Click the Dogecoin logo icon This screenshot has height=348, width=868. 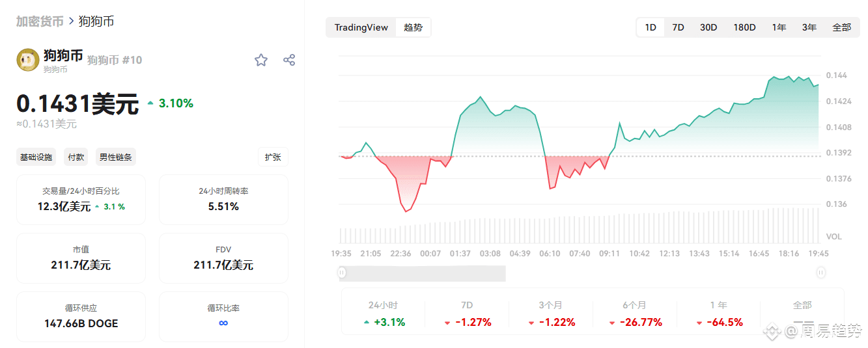pos(27,60)
